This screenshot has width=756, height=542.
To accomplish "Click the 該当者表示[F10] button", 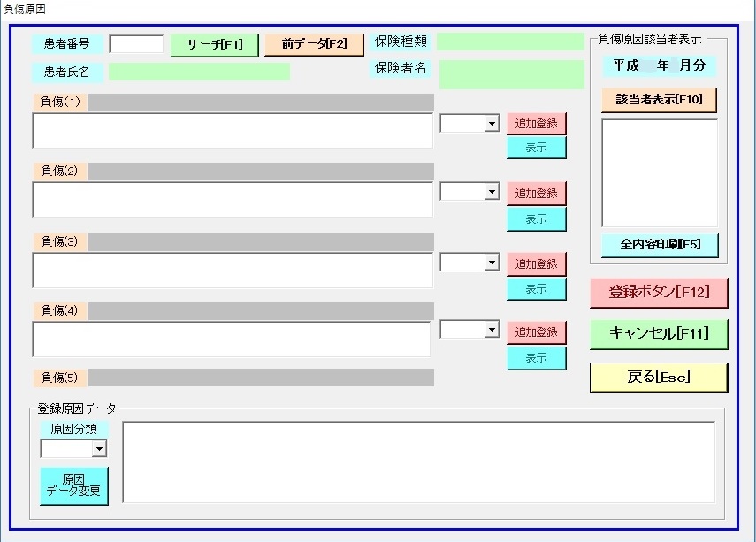I will pos(659,100).
